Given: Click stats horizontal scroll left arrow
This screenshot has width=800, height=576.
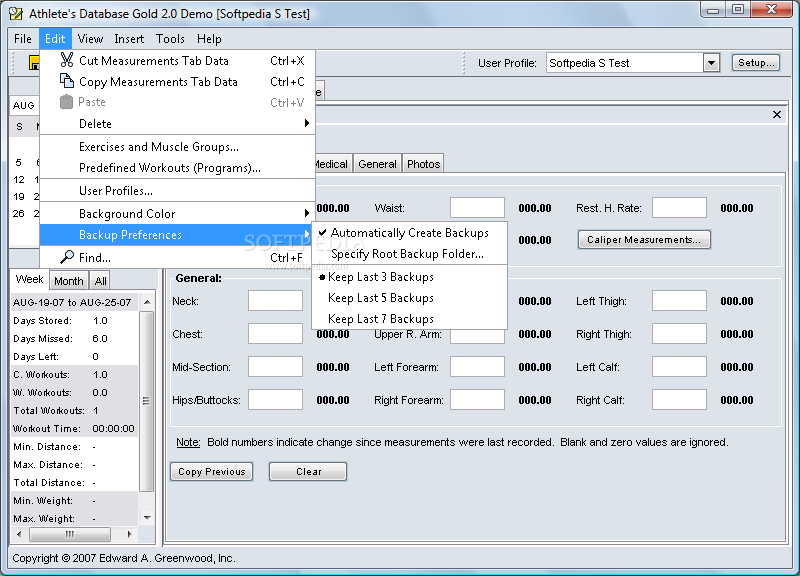Looking at the screenshot, I should 19,534.
